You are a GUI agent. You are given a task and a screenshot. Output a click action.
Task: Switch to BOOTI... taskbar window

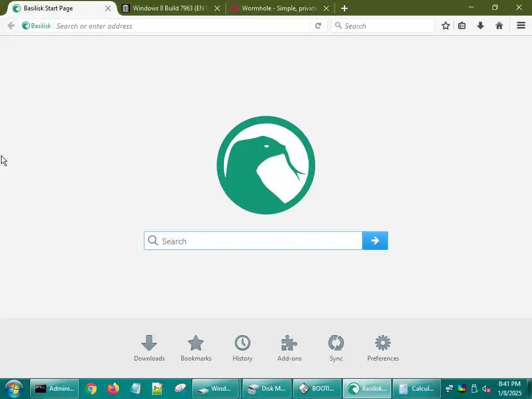(317, 389)
